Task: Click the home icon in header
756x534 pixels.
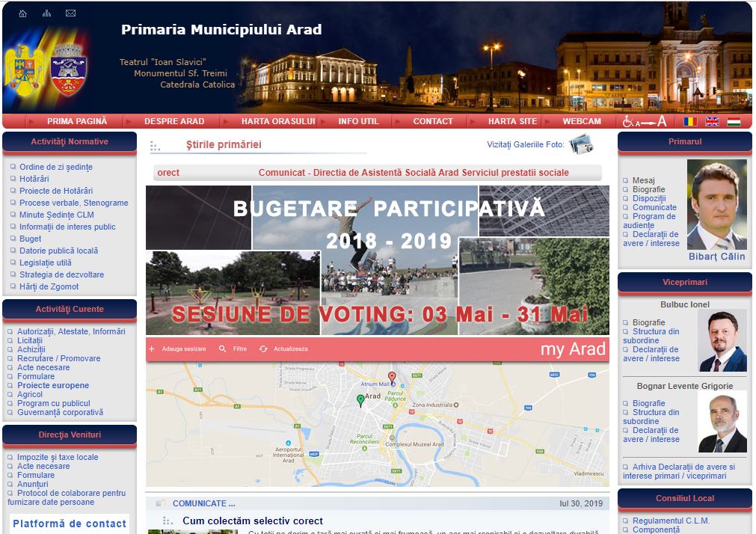Action: (22, 13)
